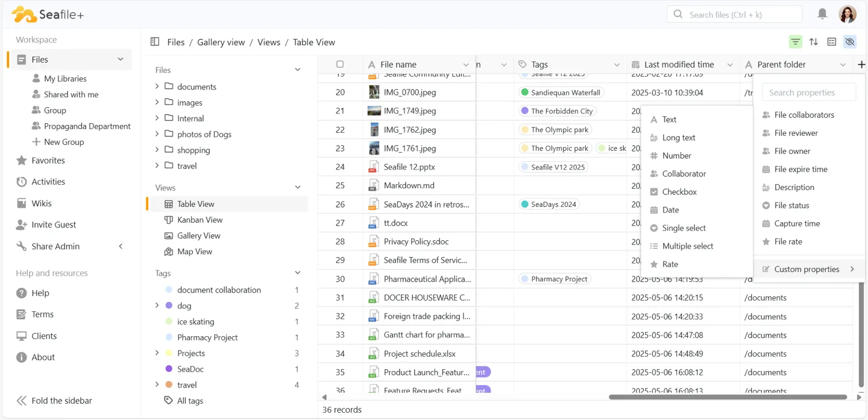868x420 pixels.
Task: Toggle the select-all checkbox in header
Action: pos(340,65)
